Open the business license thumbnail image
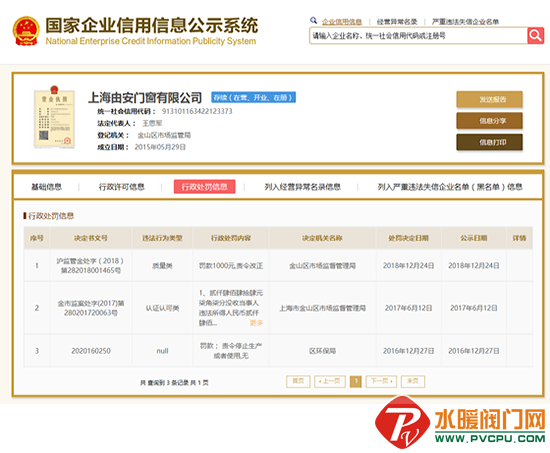The width and height of the screenshot is (550, 453). point(54,117)
